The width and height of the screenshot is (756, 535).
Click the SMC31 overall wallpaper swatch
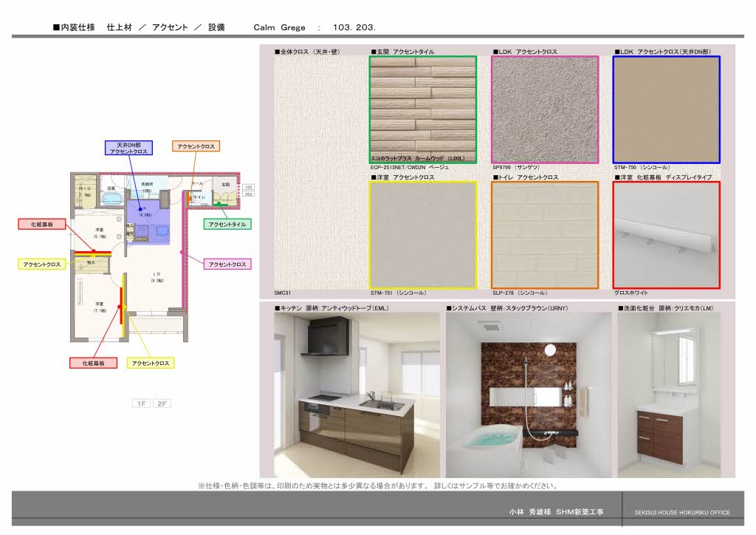point(320,170)
